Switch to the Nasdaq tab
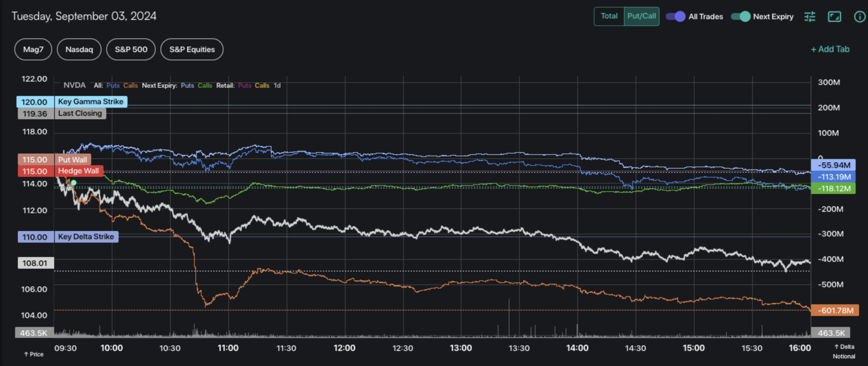 pyautogui.click(x=79, y=49)
